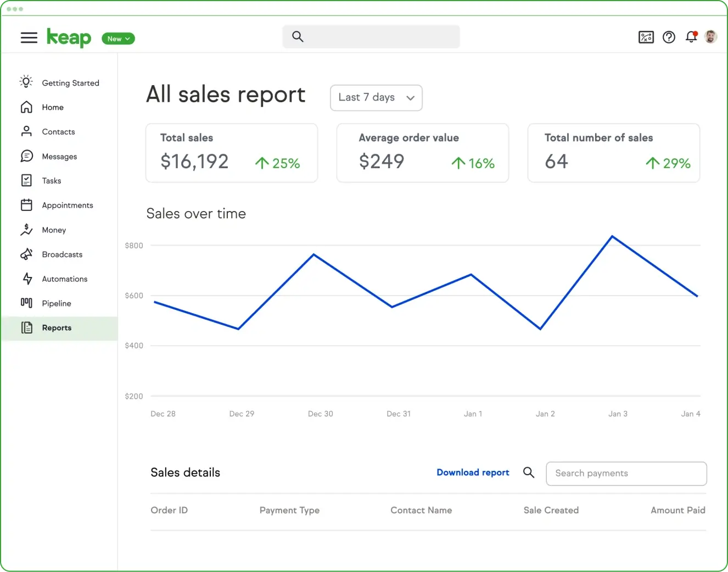The image size is (728, 572).
Task: Open the Money section
Action: point(54,230)
